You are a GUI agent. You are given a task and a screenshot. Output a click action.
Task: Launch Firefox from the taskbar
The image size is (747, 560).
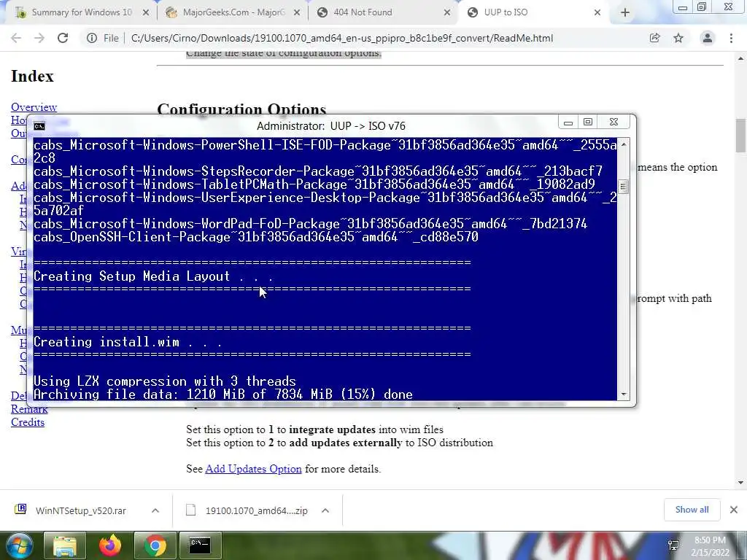110,545
